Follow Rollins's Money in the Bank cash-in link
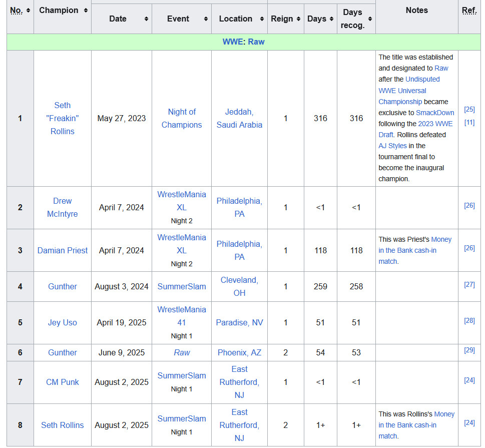This screenshot has height=448, width=485. tap(416, 425)
